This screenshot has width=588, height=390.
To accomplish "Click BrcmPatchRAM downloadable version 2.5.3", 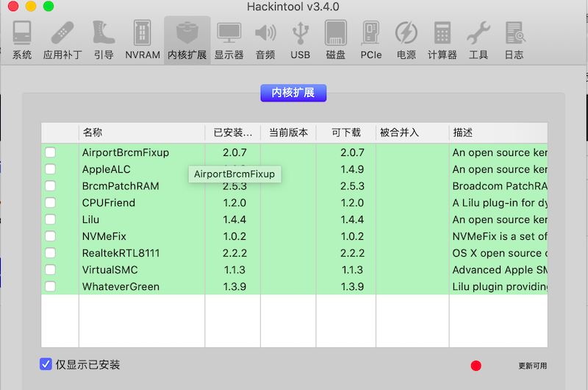I will coord(352,186).
